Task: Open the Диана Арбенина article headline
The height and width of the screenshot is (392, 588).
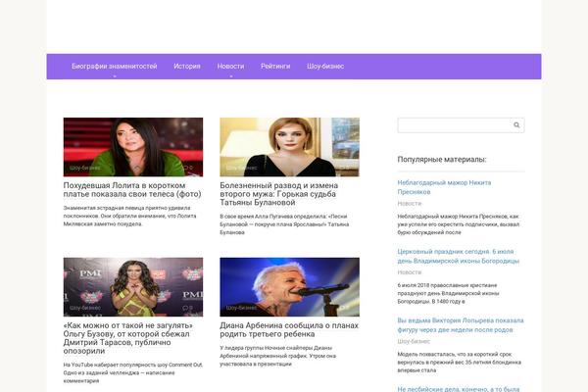Action: (289, 329)
